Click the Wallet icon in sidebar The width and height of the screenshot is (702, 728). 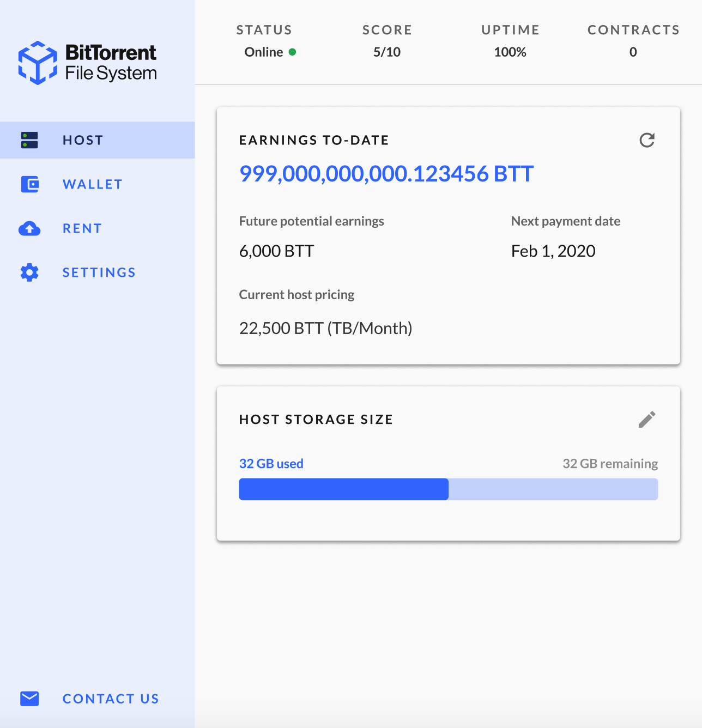[x=29, y=184]
